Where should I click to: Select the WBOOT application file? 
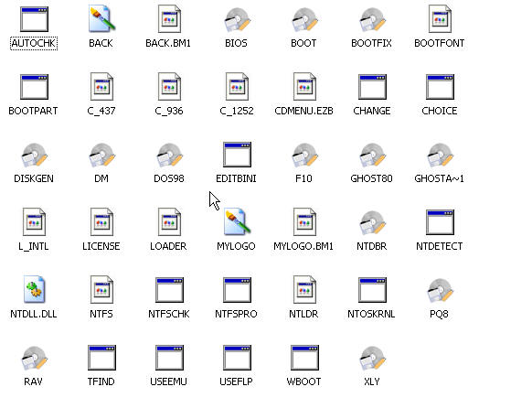304,358
